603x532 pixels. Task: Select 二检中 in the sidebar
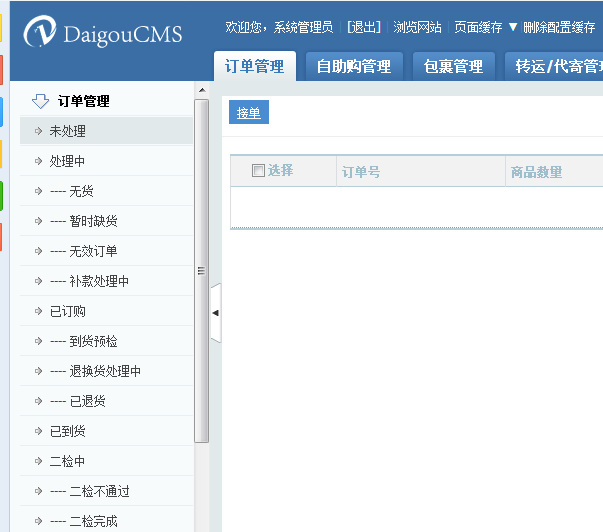(x=107, y=461)
